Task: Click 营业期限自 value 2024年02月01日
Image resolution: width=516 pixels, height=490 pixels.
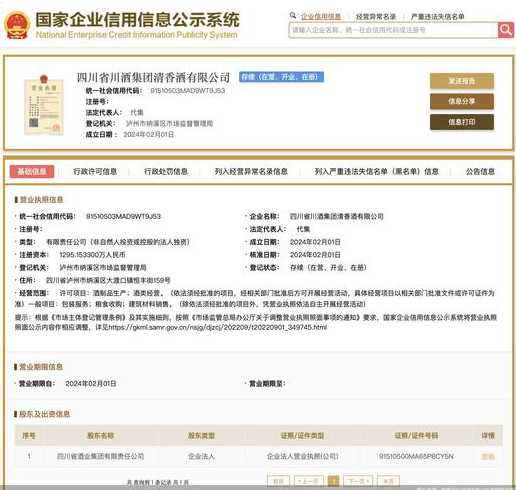Action: coord(91,384)
